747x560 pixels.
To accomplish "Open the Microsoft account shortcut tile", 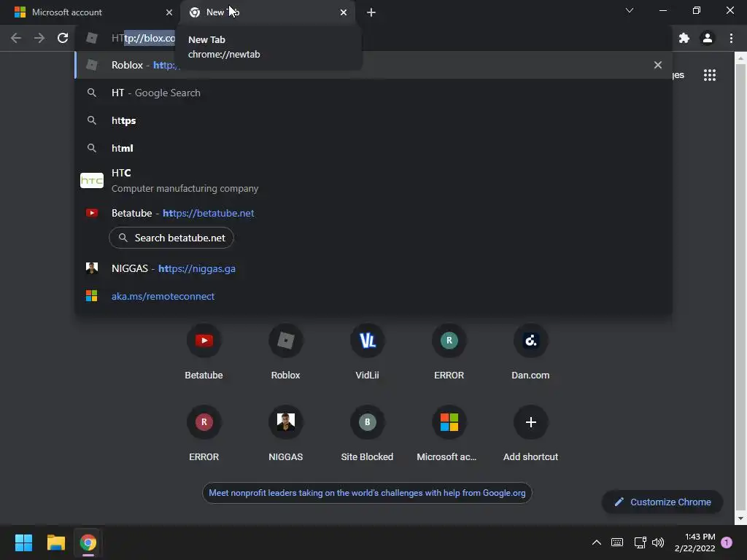I will (x=449, y=433).
